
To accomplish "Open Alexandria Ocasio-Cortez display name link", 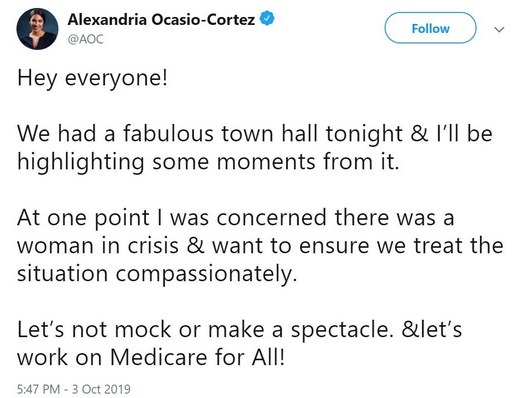I will 161,19.
